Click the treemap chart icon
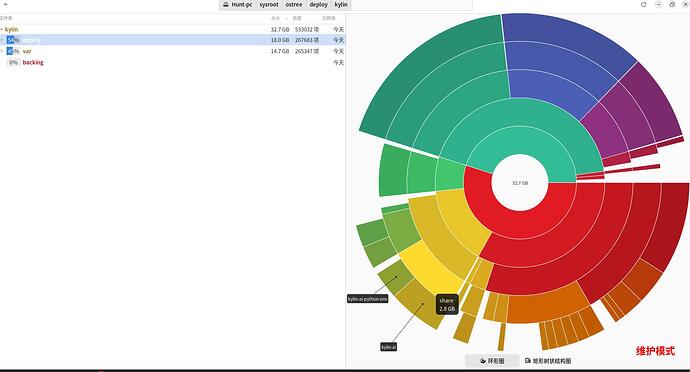Viewport: 690px width, 372px height. coord(528,361)
